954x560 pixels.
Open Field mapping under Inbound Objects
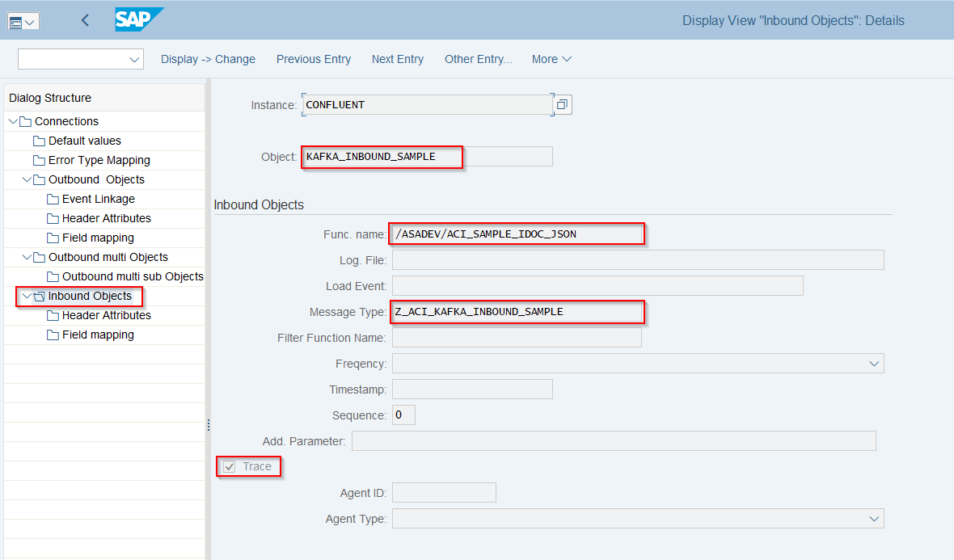98,335
